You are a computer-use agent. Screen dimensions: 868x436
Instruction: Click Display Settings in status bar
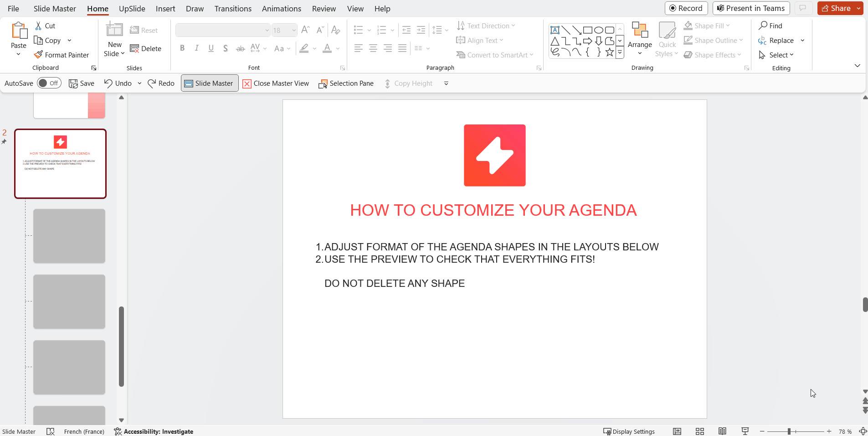629,431
